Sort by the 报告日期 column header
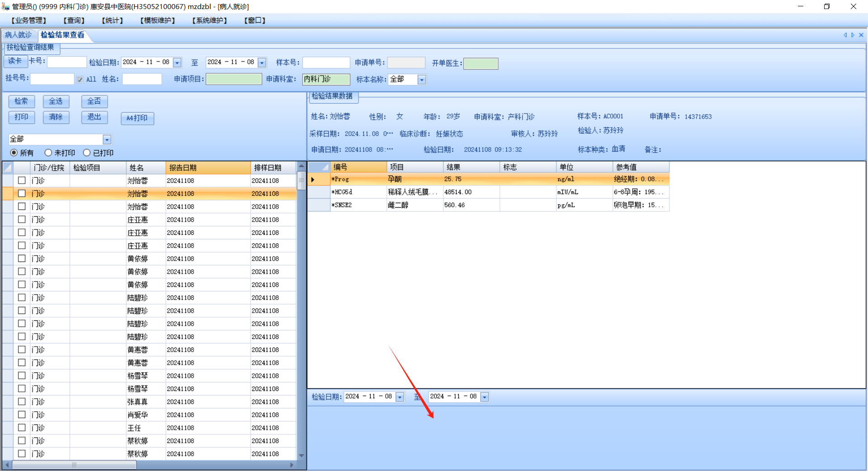This screenshot has height=471, width=868. click(x=208, y=168)
